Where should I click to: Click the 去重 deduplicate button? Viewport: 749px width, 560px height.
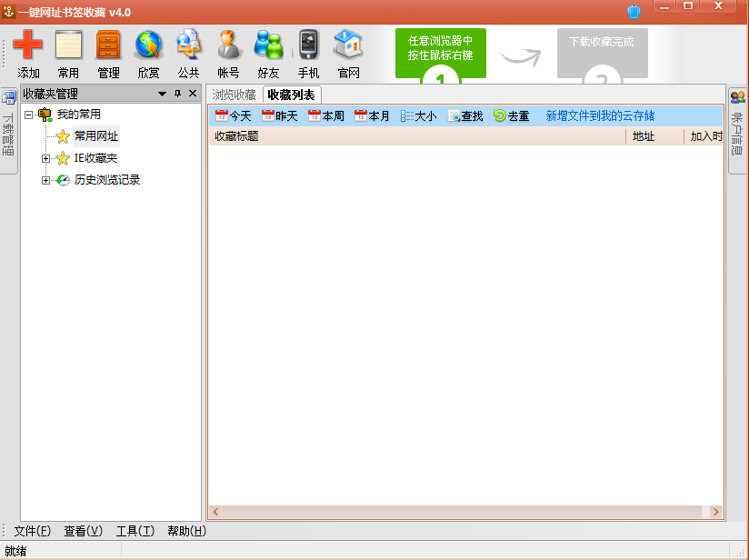click(512, 116)
